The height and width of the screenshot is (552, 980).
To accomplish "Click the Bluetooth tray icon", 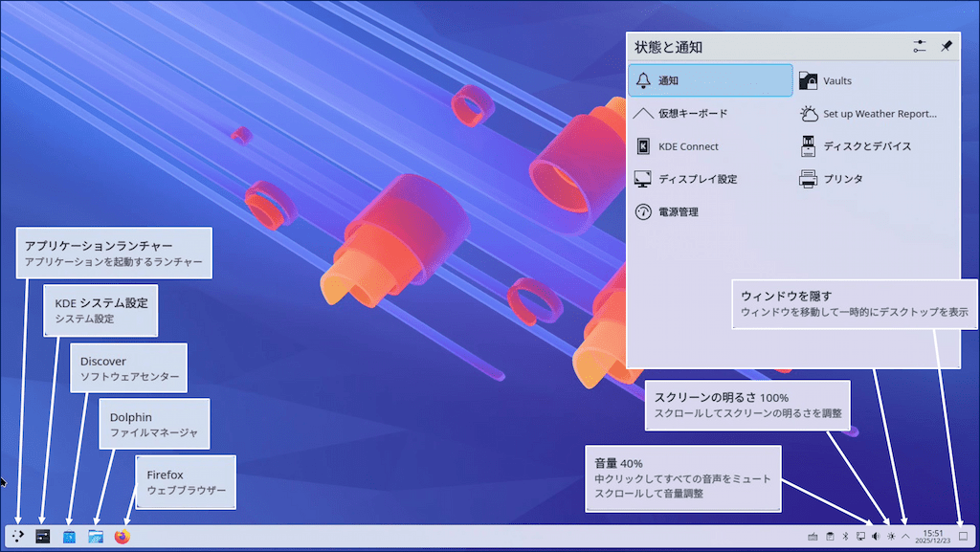I will (x=845, y=537).
